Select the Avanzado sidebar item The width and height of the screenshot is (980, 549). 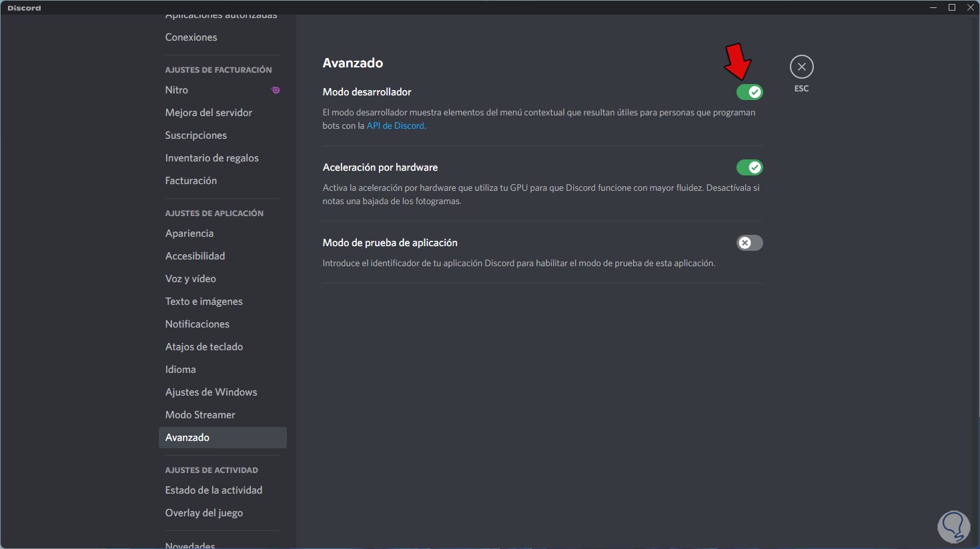pyautogui.click(x=187, y=438)
